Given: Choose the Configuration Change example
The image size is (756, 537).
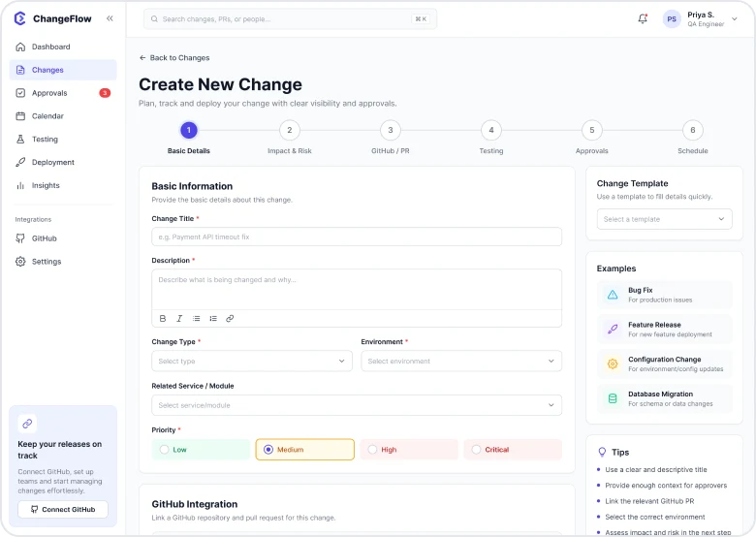Looking at the screenshot, I should click(x=664, y=363).
